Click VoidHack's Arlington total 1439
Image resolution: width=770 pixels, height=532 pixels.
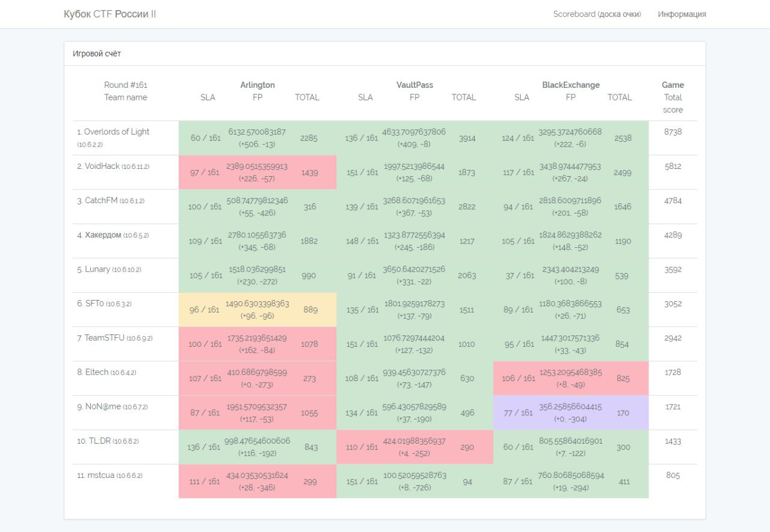309,173
